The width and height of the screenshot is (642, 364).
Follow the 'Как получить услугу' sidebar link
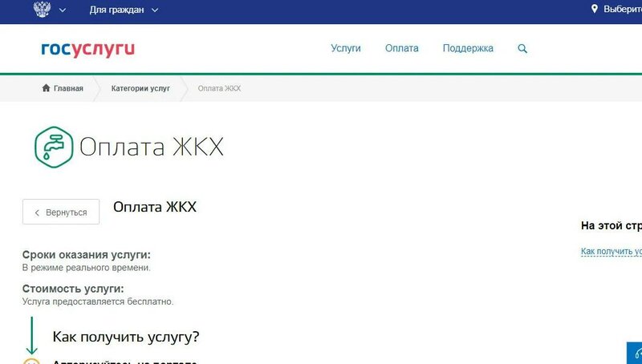(x=612, y=252)
